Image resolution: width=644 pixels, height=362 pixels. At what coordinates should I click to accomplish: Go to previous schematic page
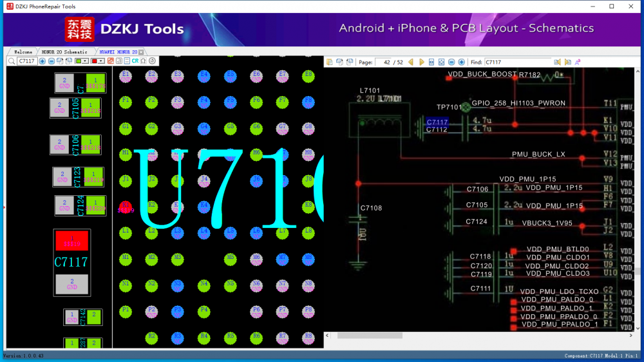pos(411,62)
